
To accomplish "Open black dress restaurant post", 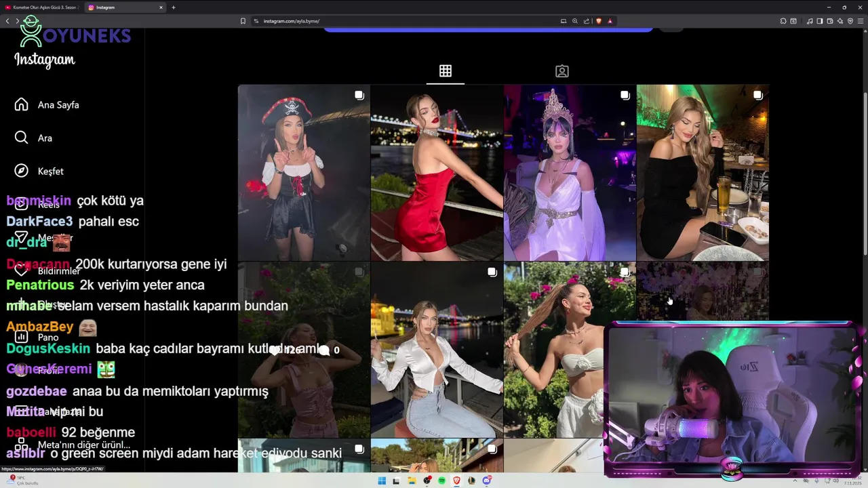I will point(703,172).
